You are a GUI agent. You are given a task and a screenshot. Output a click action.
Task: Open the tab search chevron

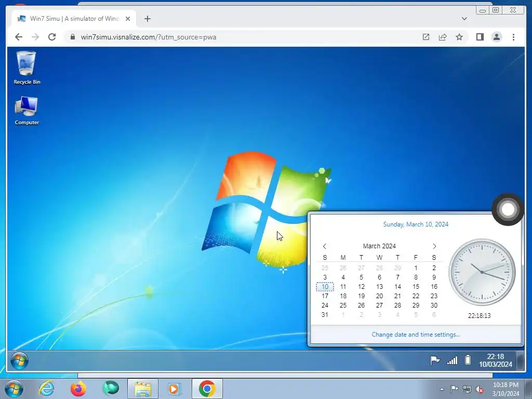[464, 19]
